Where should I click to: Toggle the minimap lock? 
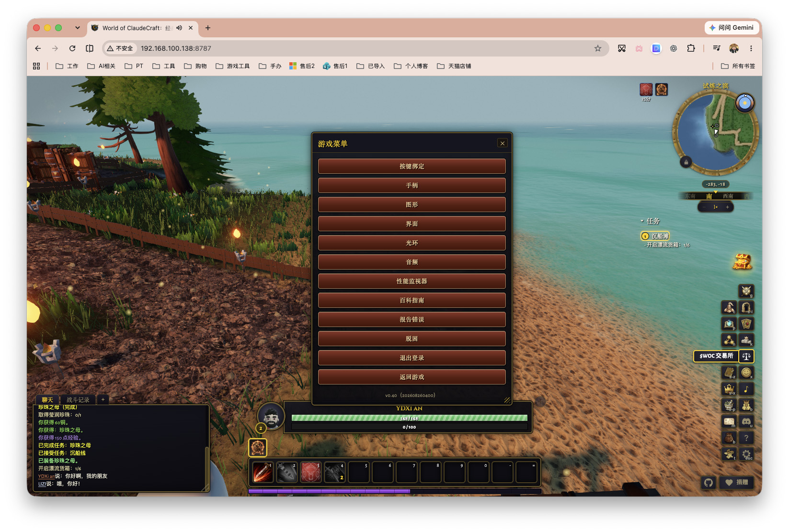coord(686,162)
